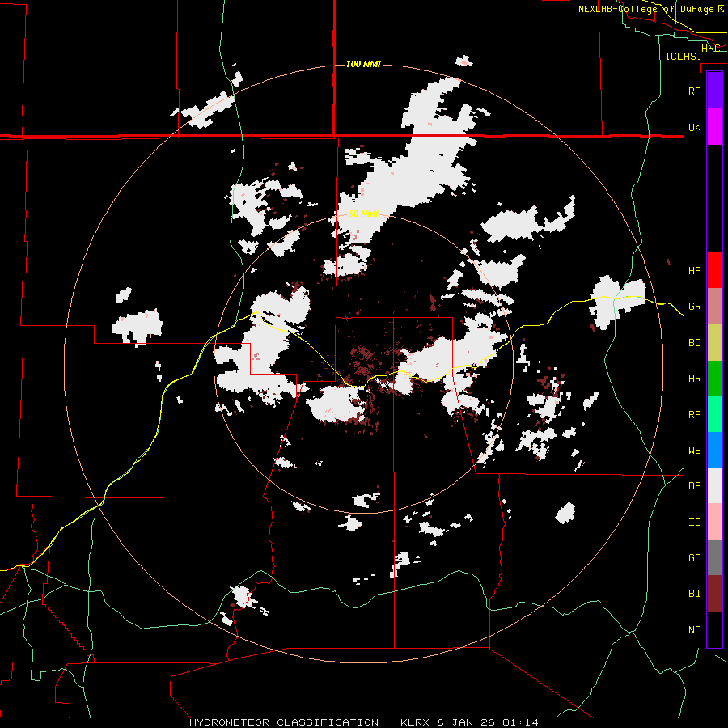This screenshot has width=728, height=728.
Task: Click the ND legend label
Action: pos(694,630)
